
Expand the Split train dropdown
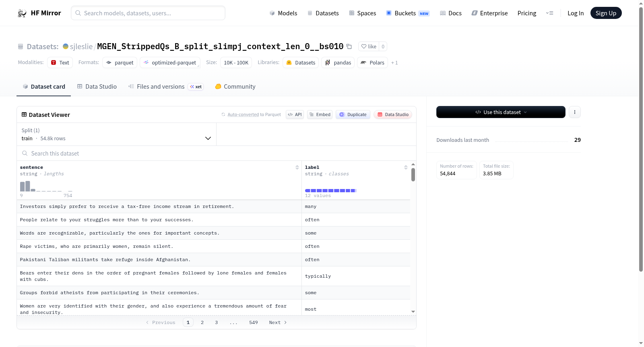click(x=116, y=134)
